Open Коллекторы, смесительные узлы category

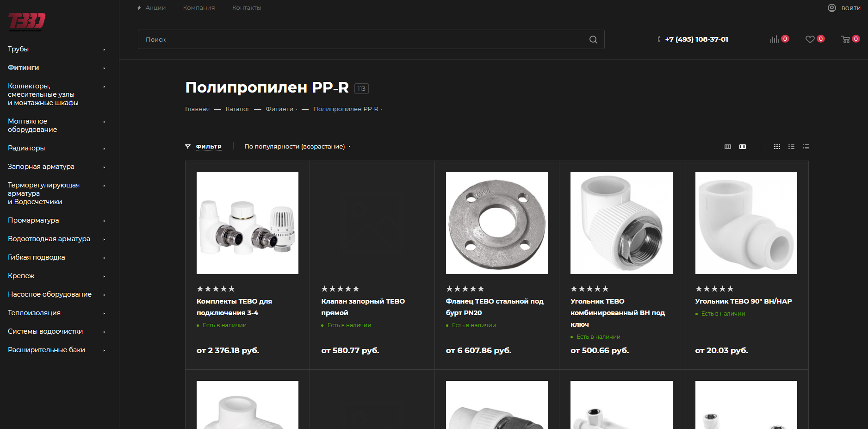pos(43,94)
